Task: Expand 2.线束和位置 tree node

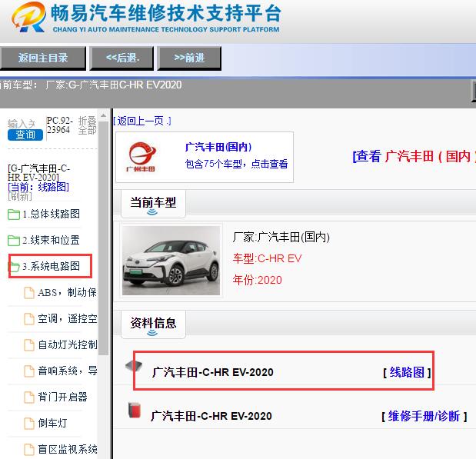Action: coord(51,240)
